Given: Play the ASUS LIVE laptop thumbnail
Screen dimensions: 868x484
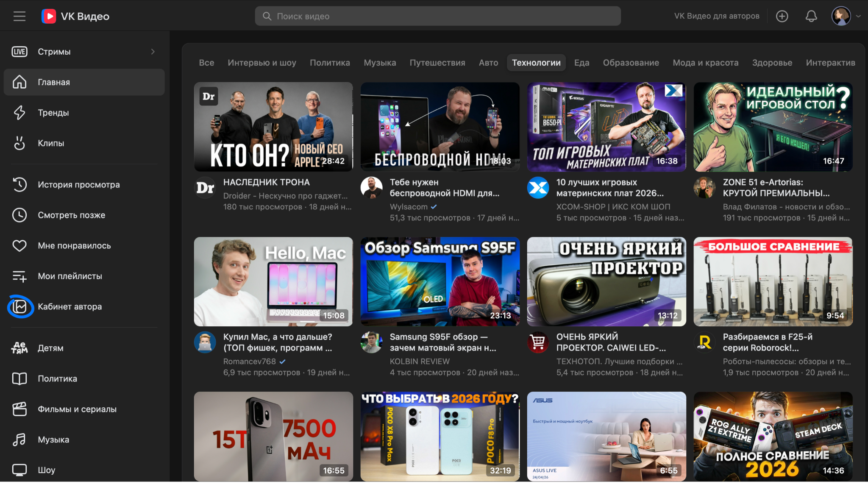Looking at the screenshot, I should click(x=606, y=436).
